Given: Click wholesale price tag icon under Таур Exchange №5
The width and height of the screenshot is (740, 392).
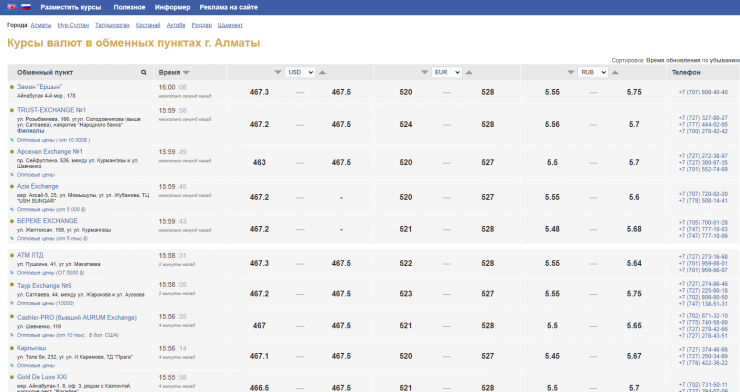Looking at the screenshot, I should (12, 303).
